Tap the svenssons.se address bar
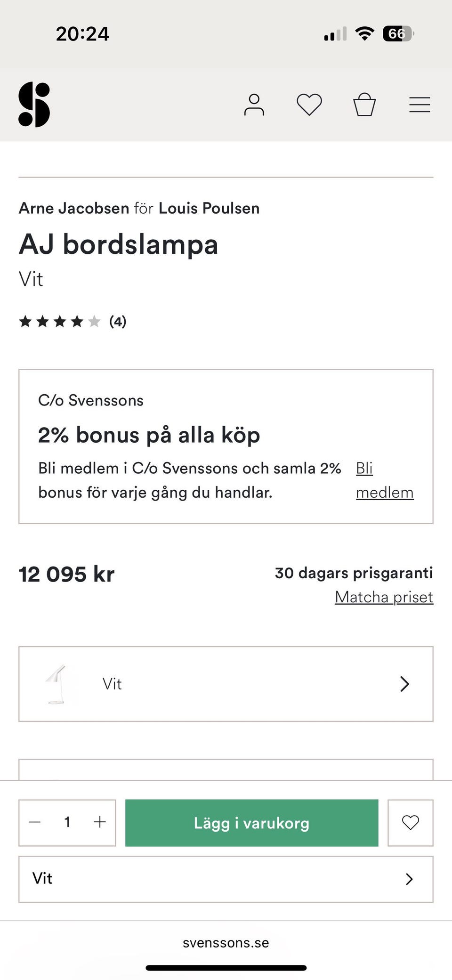 pyautogui.click(x=226, y=943)
